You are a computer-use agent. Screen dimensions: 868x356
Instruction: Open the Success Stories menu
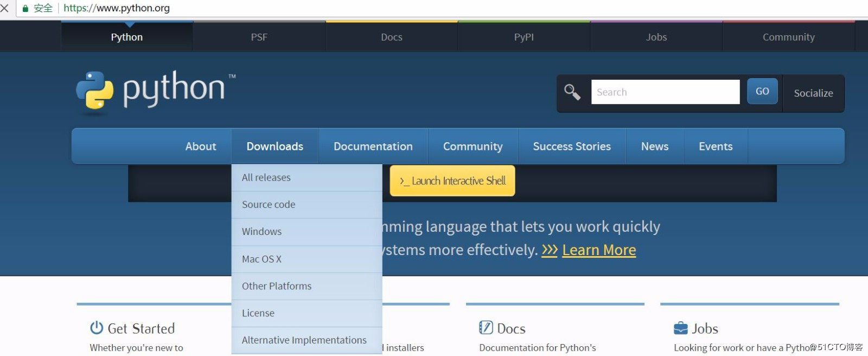[572, 147]
